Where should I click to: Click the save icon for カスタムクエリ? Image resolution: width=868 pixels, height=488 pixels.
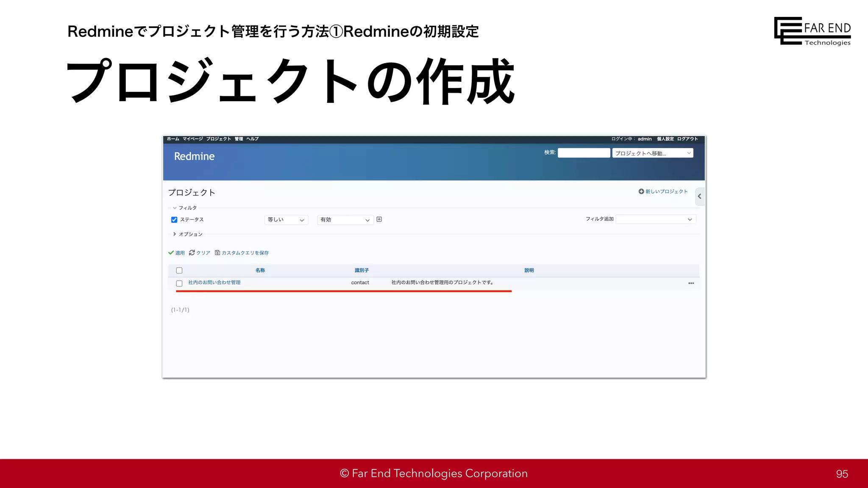tap(217, 252)
